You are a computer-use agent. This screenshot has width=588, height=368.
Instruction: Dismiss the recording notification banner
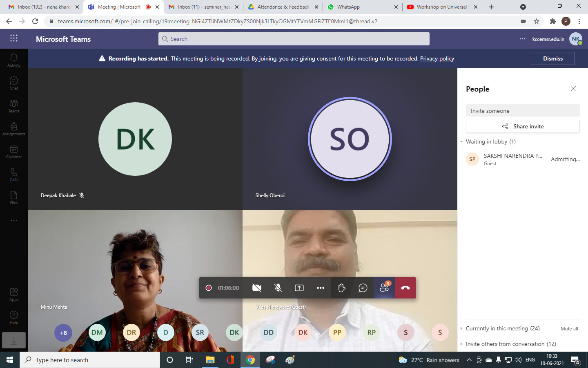point(552,58)
